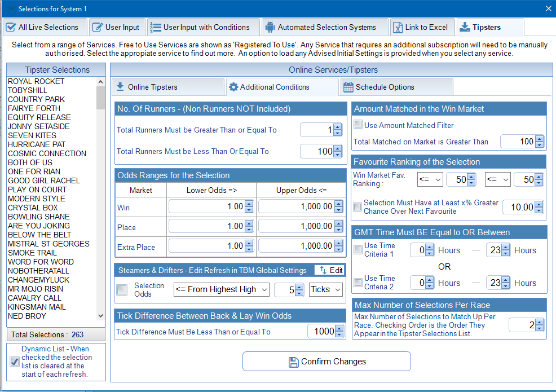Image resolution: width=556 pixels, height=392 pixels.
Task: Expand the Ticks unit dropdown
Action: (x=326, y=289)
